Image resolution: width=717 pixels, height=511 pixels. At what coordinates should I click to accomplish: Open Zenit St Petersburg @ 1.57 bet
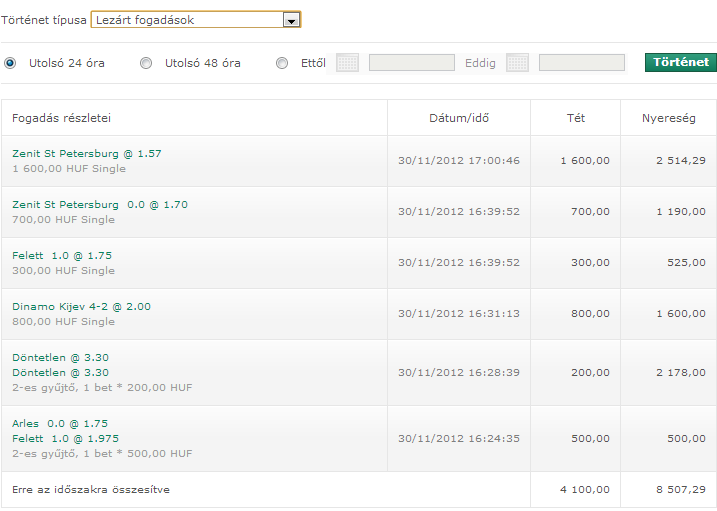click(x=87, y=154)
